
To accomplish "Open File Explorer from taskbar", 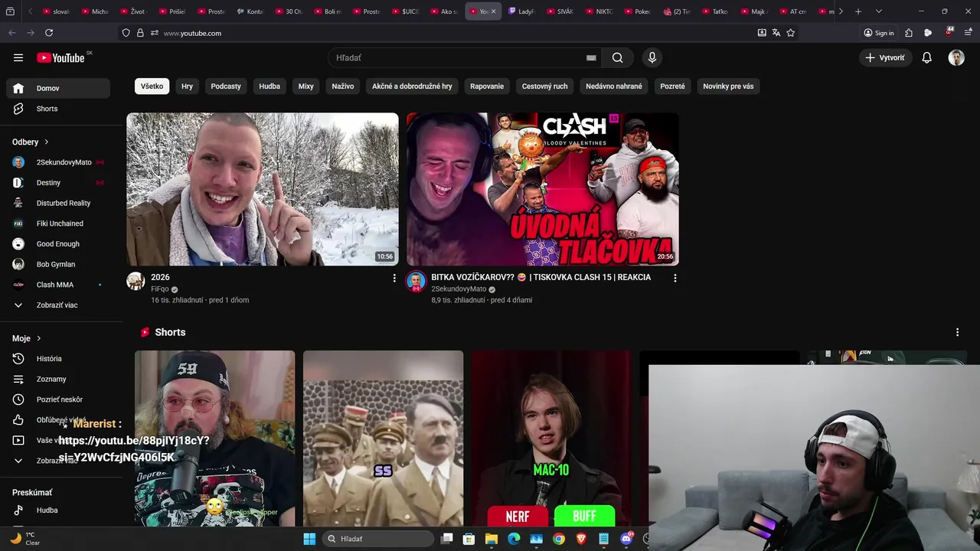I will (x=492, y=539).
